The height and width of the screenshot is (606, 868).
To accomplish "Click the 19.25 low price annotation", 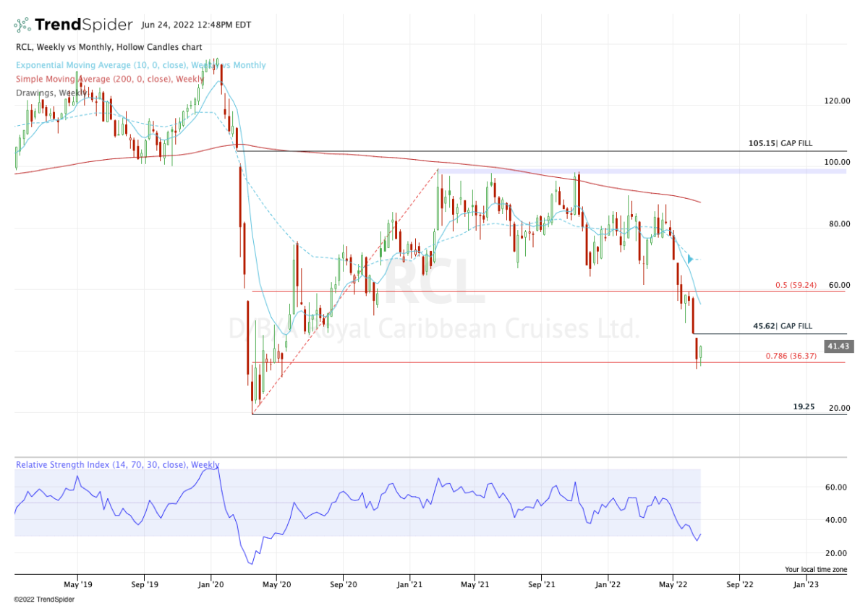I will [x=804, y=407].
